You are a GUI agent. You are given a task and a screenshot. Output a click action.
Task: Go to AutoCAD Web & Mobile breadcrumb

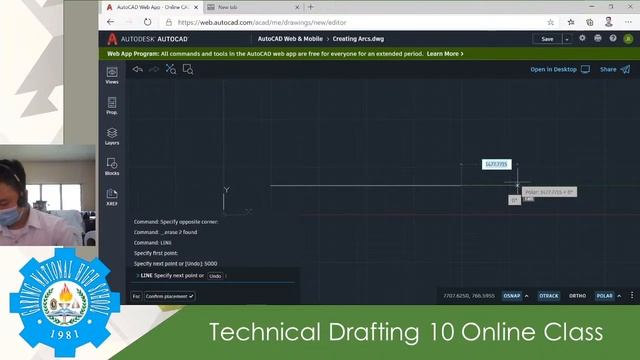coord(290,39)
